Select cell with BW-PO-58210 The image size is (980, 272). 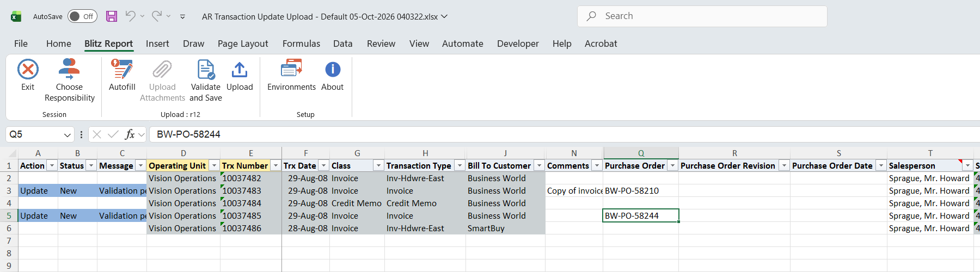(x=641, y=191)
